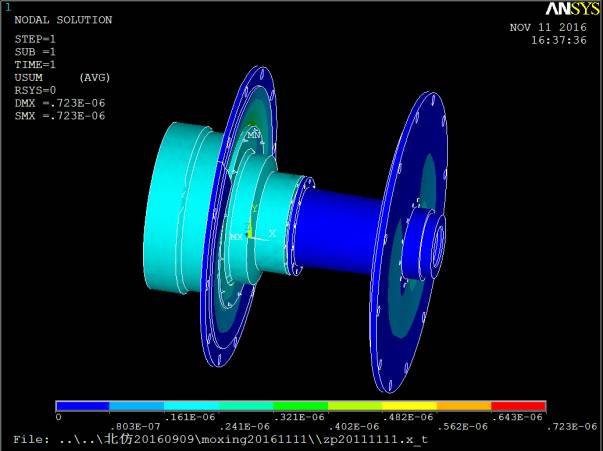Click the red legend color band
The width and height of the screenshot is (603, 451).
517,405
